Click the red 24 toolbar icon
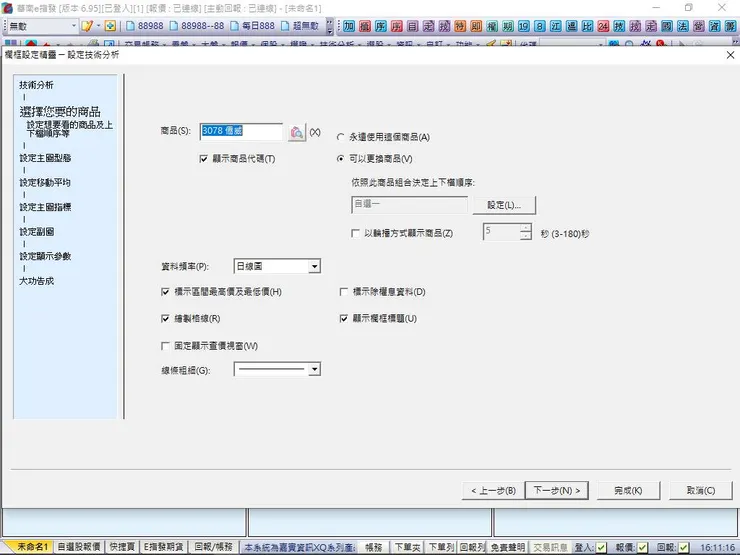 click(x=603, y=26)
